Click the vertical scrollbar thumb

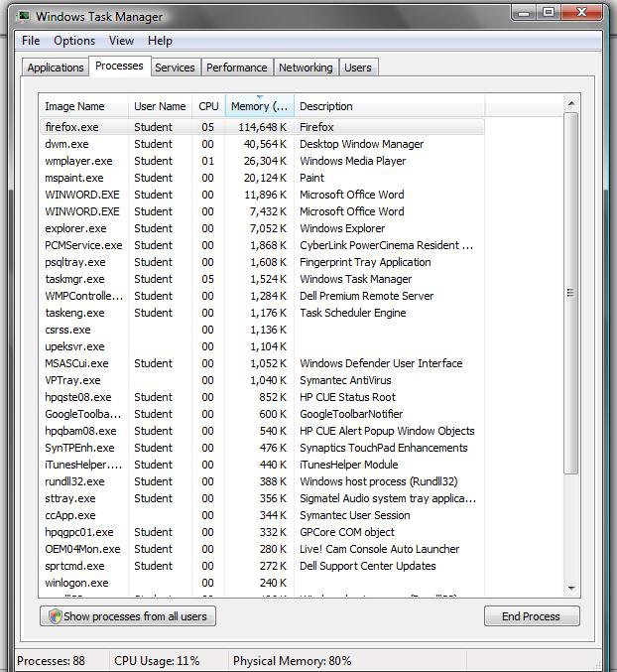tap(570, 293)
